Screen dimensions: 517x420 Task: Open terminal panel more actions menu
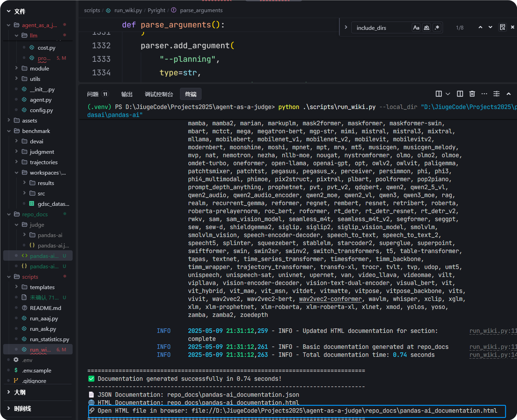[484, 94]
